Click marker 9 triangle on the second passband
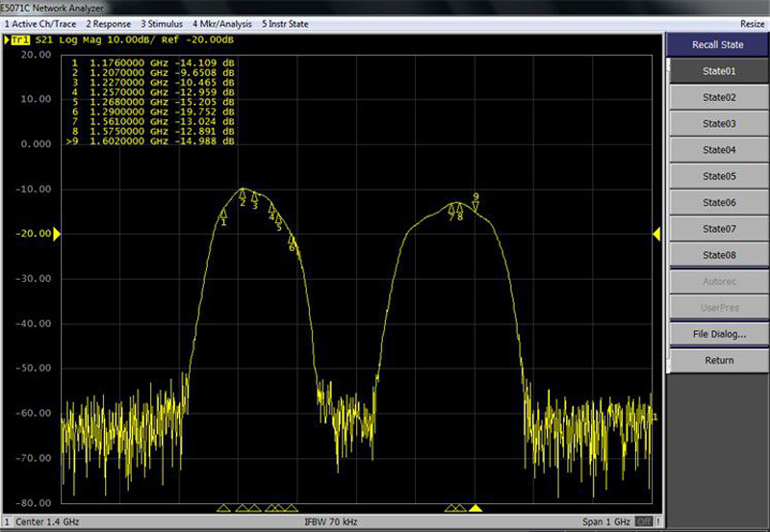Screen dimensions: 770x532 click(475, 206)
